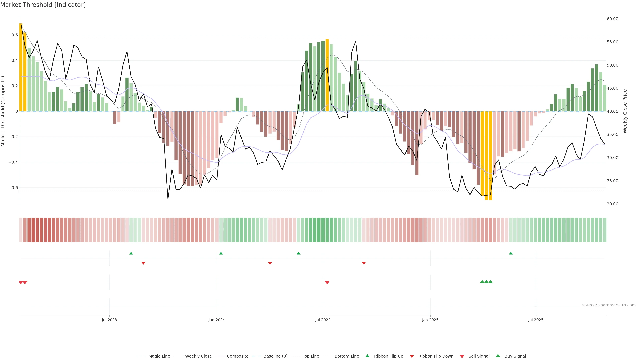Screen dimensions: 644x362
Task: Click Sell Signal legend triangle icon
Action: [x=462, y=356]
